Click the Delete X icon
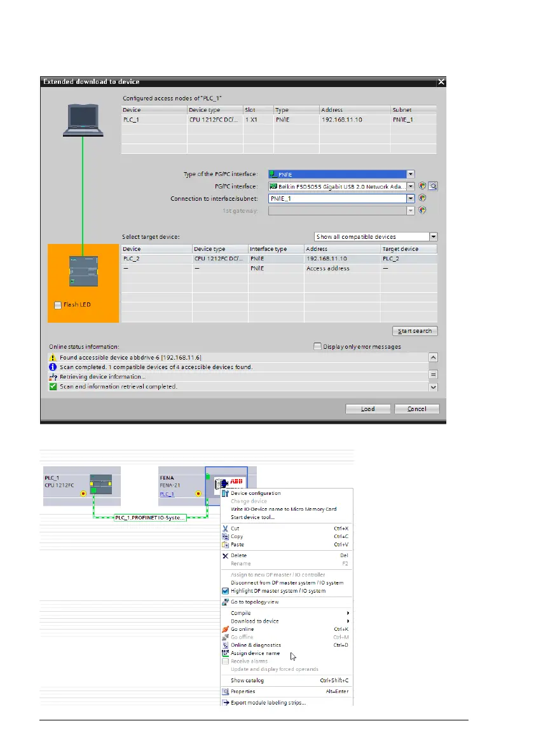 tap(225, 556)
